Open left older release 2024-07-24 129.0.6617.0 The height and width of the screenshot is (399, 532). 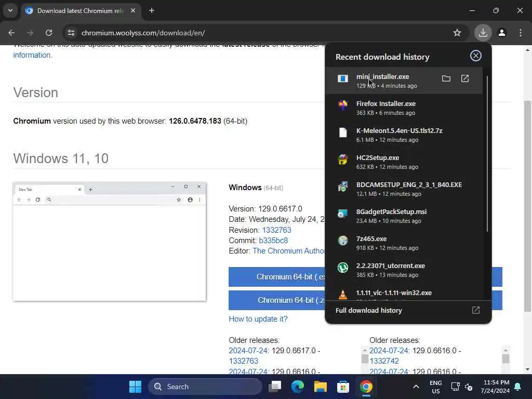[x=248, y=351]
